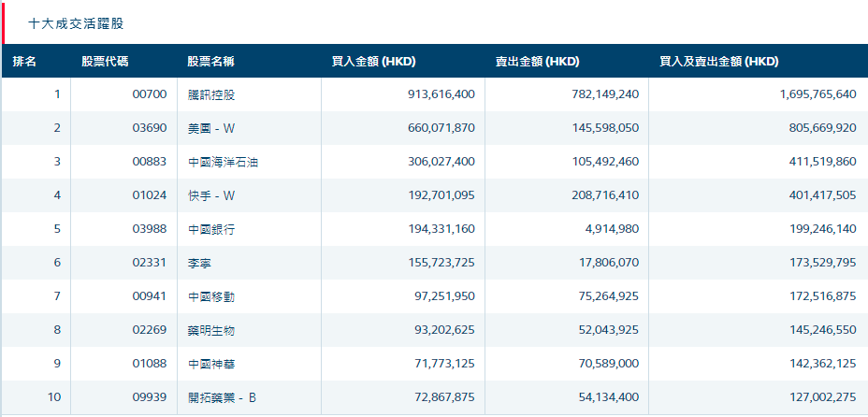Screen dimensions: 868x417
Task: Click buy amount 93,202,625
Action: tap(445, 331)
